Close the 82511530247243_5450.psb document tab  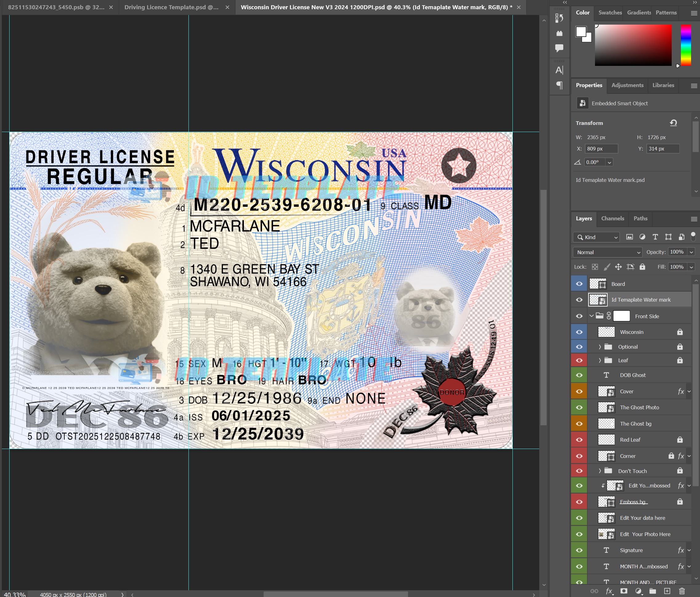[x=111, y=7]
